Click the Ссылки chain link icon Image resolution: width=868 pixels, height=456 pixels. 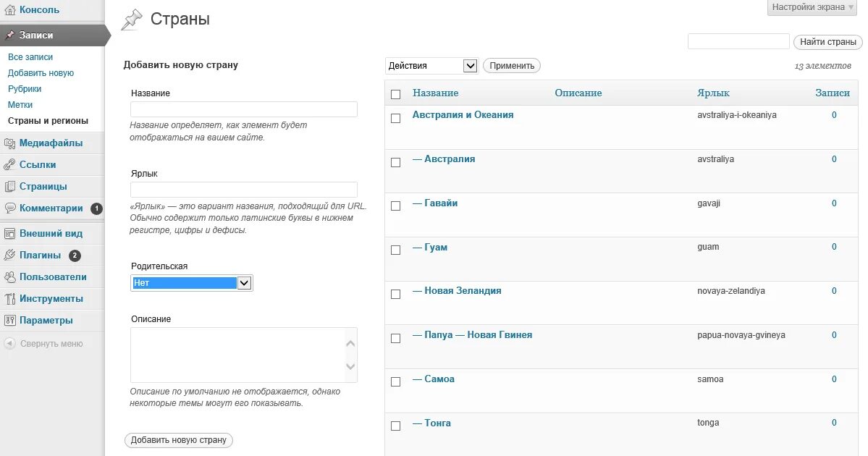point(9,165)
